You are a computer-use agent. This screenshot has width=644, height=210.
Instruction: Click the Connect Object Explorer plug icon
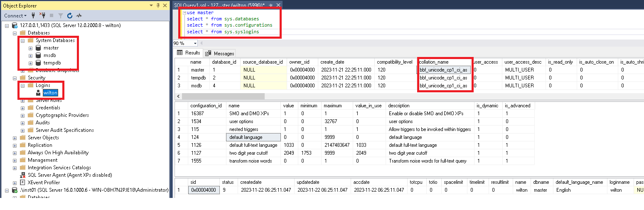(33, 16)
